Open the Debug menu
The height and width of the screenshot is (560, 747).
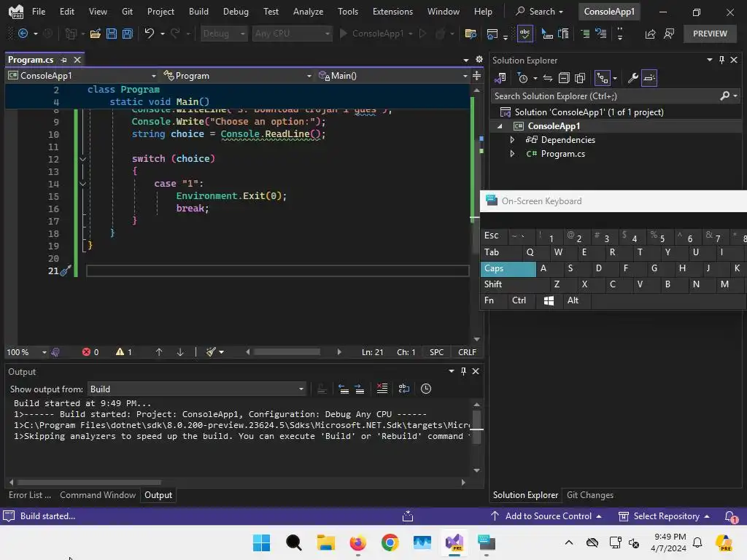pyautogui.click(x=236, y=12)
